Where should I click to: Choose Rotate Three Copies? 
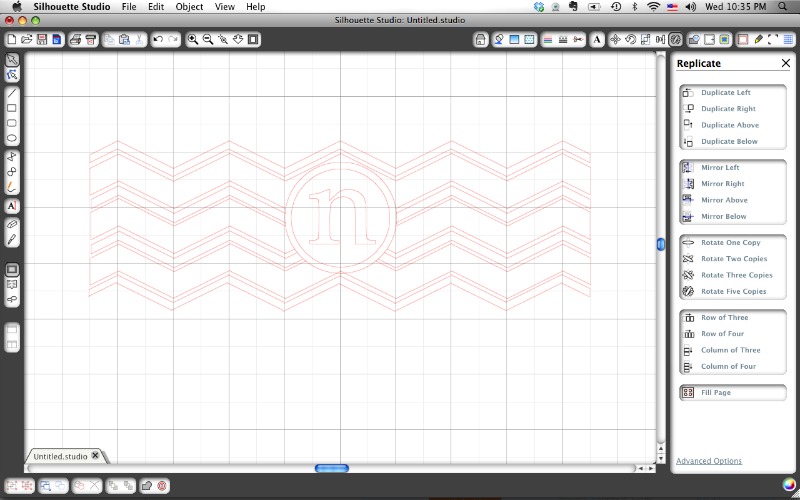(736, 275)
